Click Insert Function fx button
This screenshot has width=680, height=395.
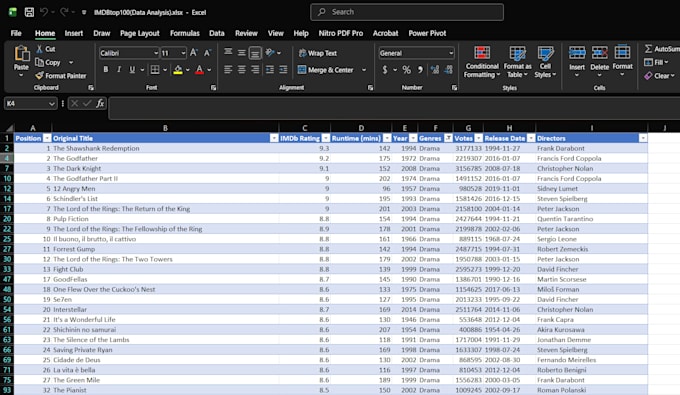click(100, 103)
